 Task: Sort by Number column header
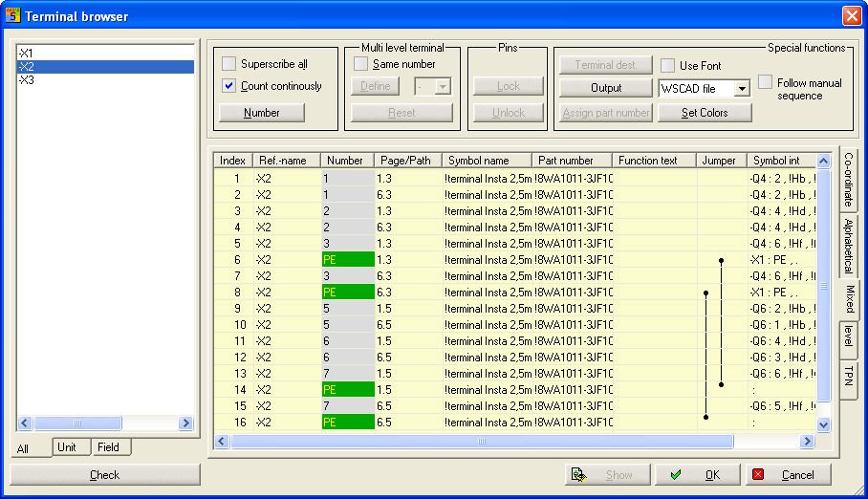[x=348, y=161]
